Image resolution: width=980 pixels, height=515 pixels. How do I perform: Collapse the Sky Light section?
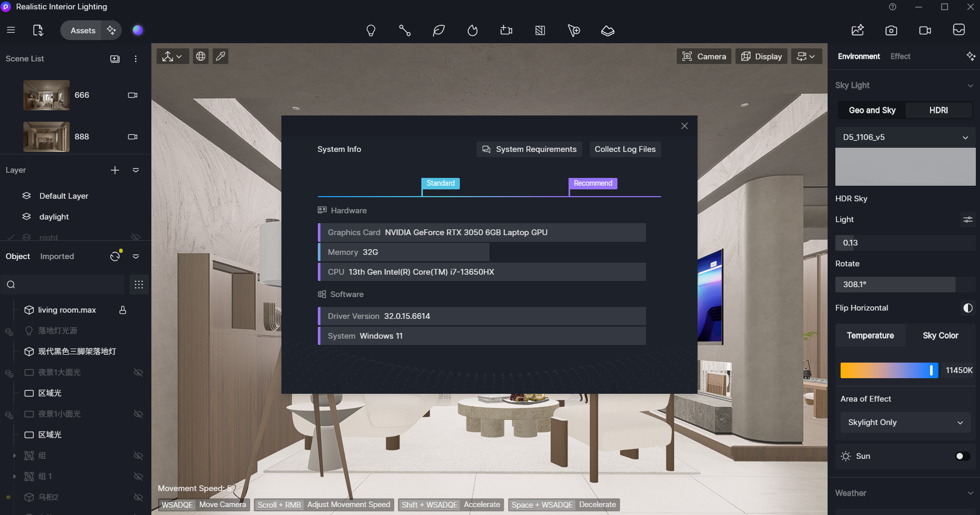[x=971, y=85]
